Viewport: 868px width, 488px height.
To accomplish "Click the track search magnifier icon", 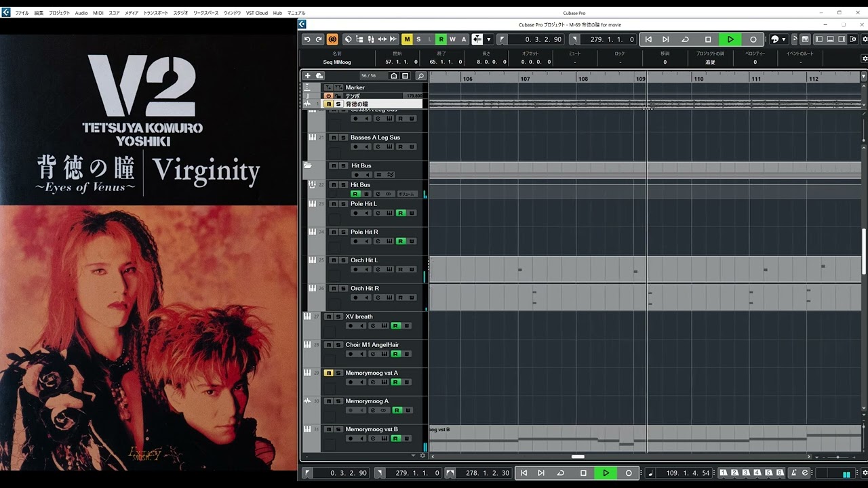I will [x=420, y=76].
